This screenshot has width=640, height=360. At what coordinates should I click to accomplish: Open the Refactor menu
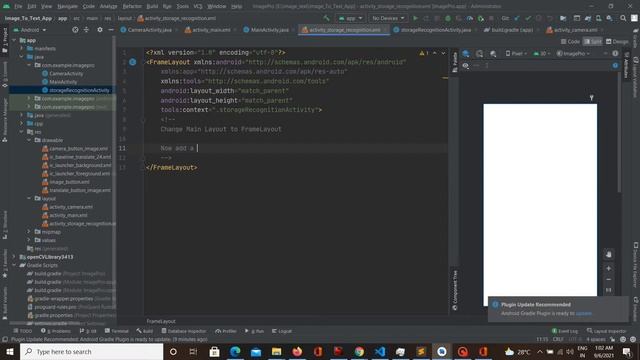(132, 6)
